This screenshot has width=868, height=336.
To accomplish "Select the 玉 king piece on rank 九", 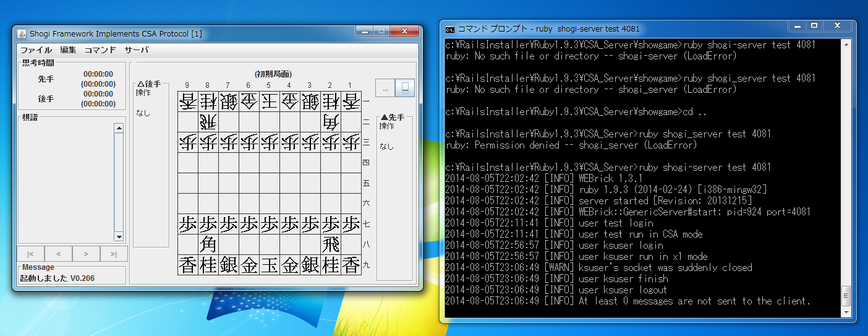I will 270,264.
